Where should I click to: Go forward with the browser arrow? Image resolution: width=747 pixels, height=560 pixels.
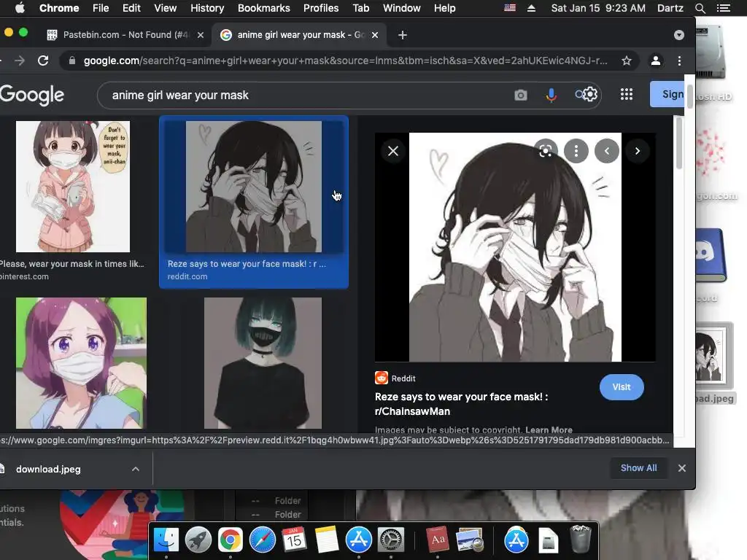coord(20,61)
